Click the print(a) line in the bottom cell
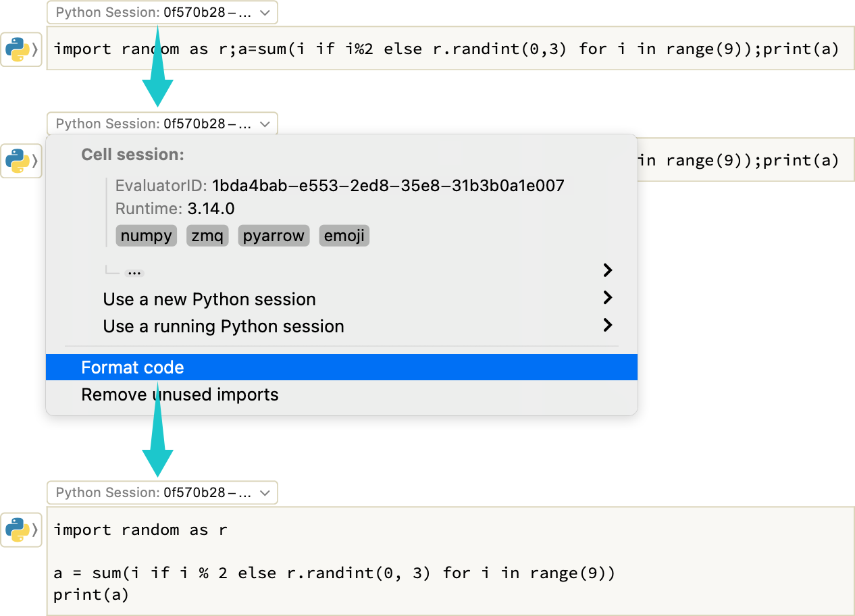 click(x=91, y=595)
